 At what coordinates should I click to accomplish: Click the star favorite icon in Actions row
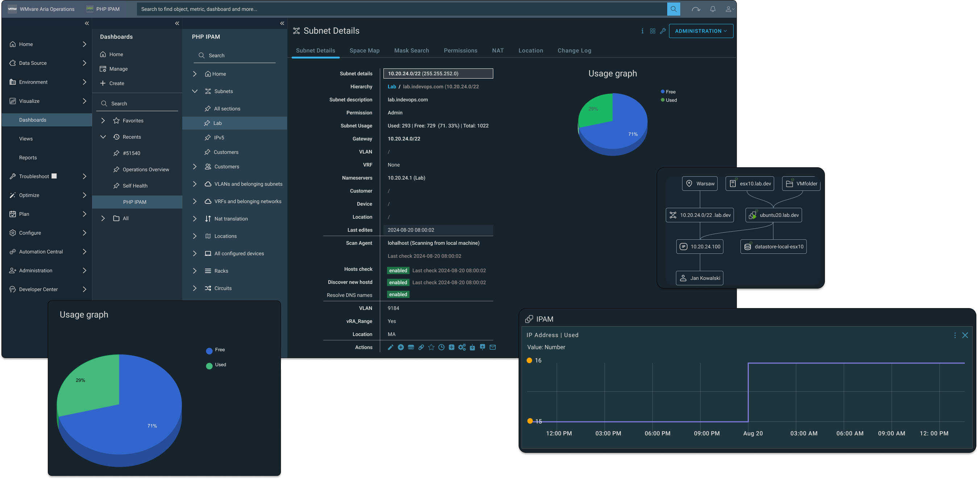click(431, 347)
